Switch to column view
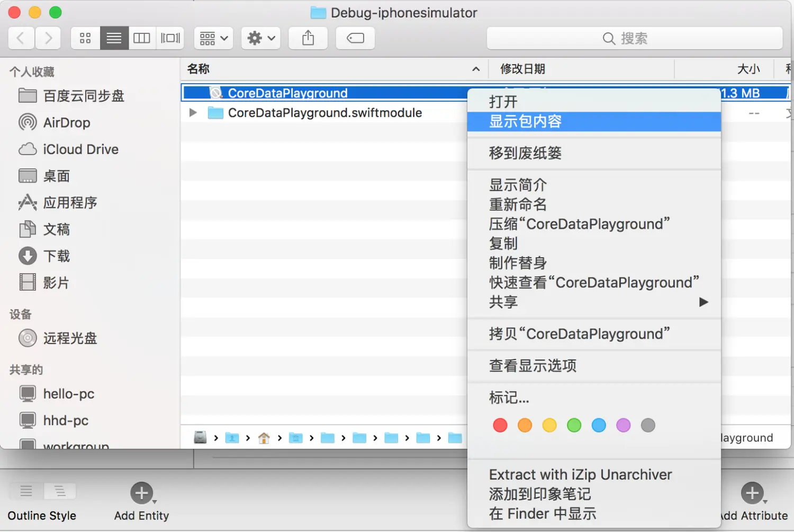 [142, 38]
